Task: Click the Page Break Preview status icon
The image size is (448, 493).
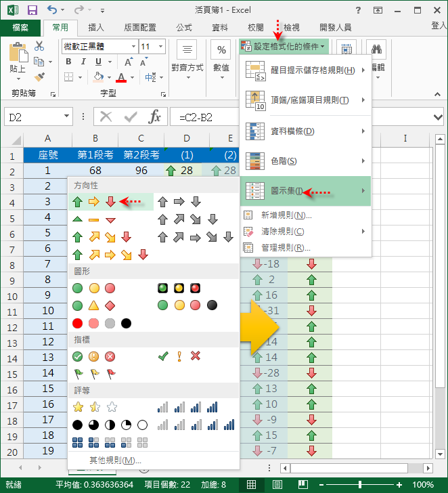Action: [x=303, y=484]
